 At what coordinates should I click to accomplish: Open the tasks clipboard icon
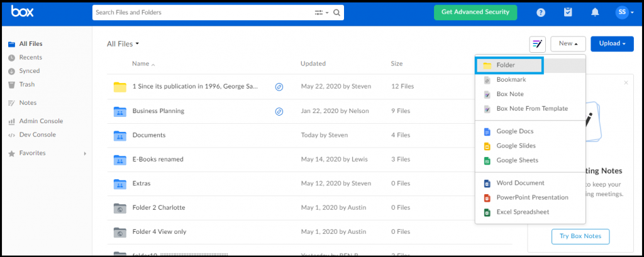(568, 12)
